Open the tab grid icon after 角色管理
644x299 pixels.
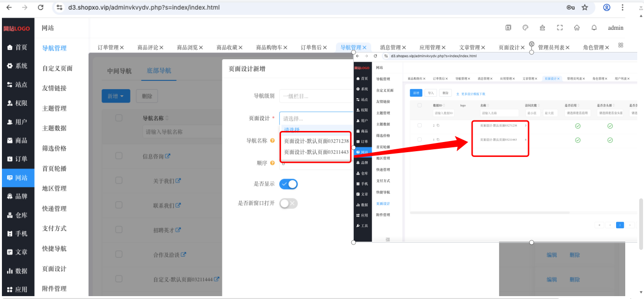(621, 45)
